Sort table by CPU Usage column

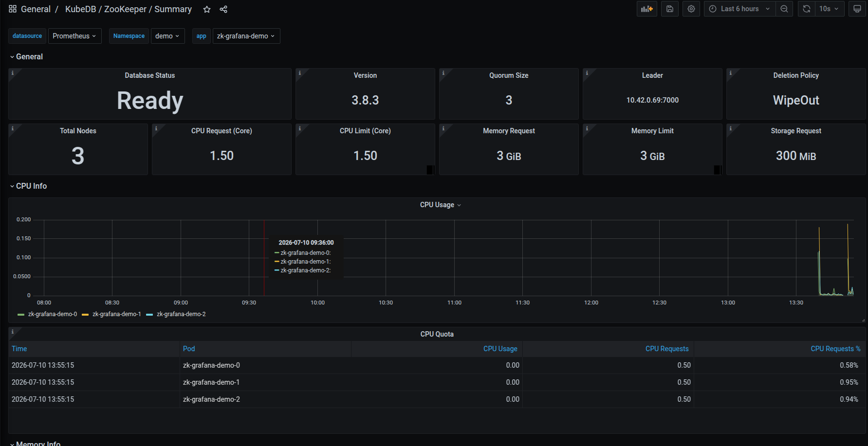[x=500, y=349]
